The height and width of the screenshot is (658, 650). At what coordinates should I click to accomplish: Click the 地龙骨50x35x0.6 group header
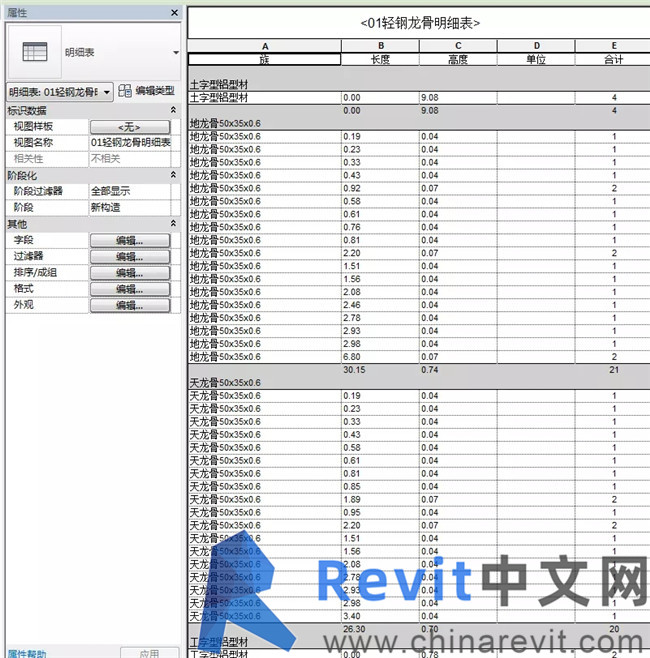(225, 123)
